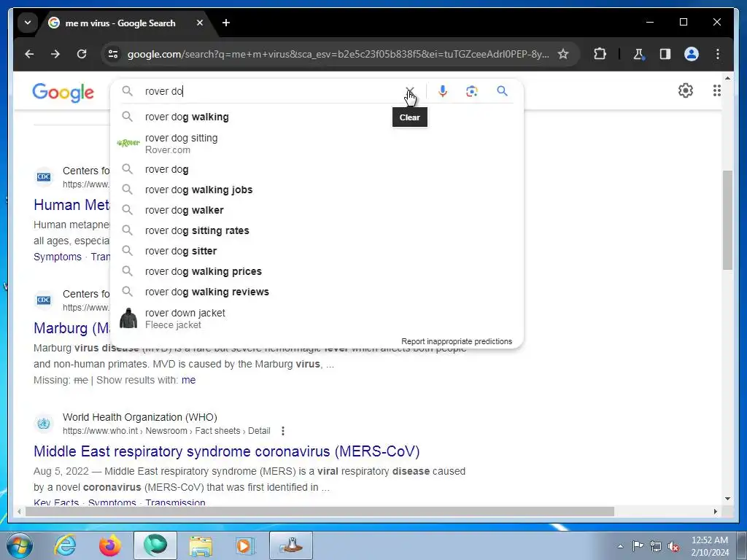Click the WHO globe favicon

click(44, 424)
